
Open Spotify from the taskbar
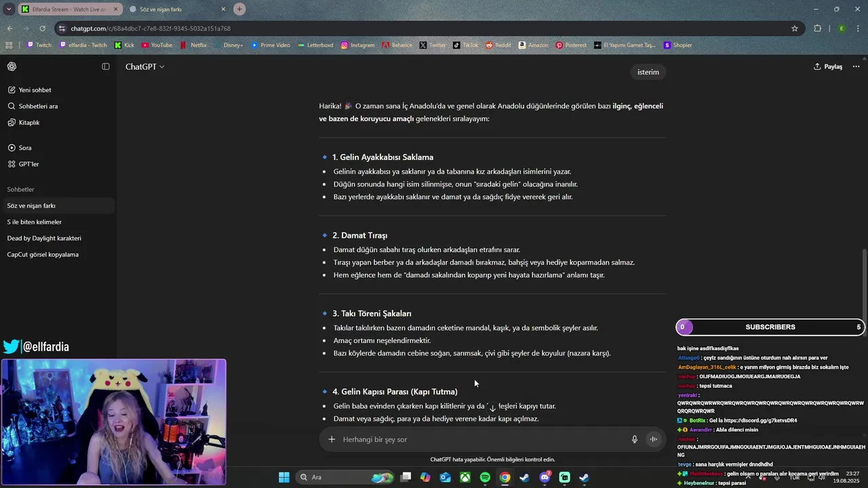tap(486, 477)
